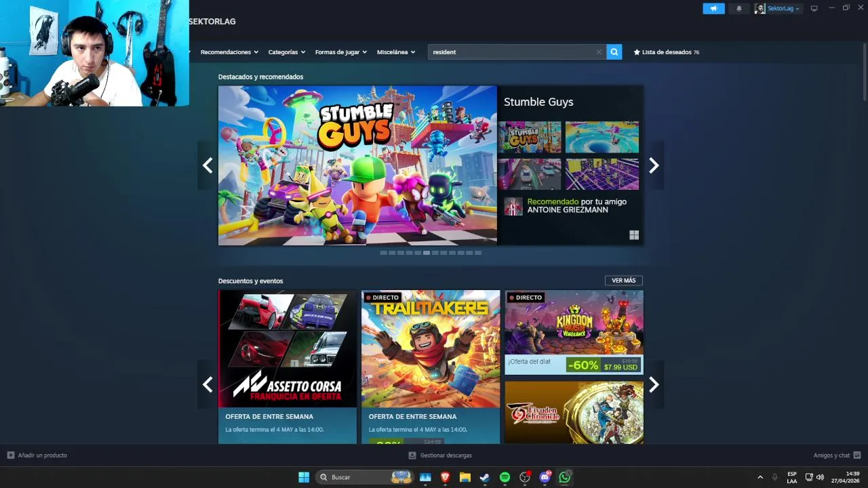
Task: Open Kingdom Rush Vengeance daily deal
Action: pos(574,332)
